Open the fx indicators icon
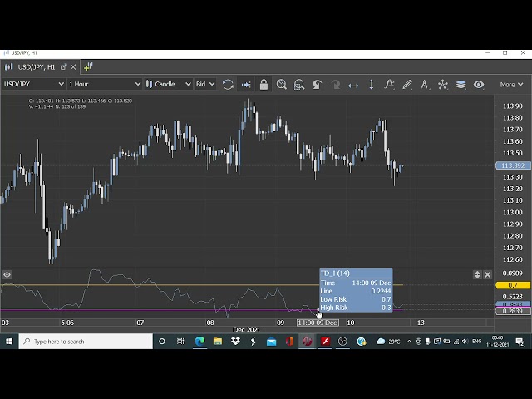This screenshot has height=399, width=532. point(389,84)
